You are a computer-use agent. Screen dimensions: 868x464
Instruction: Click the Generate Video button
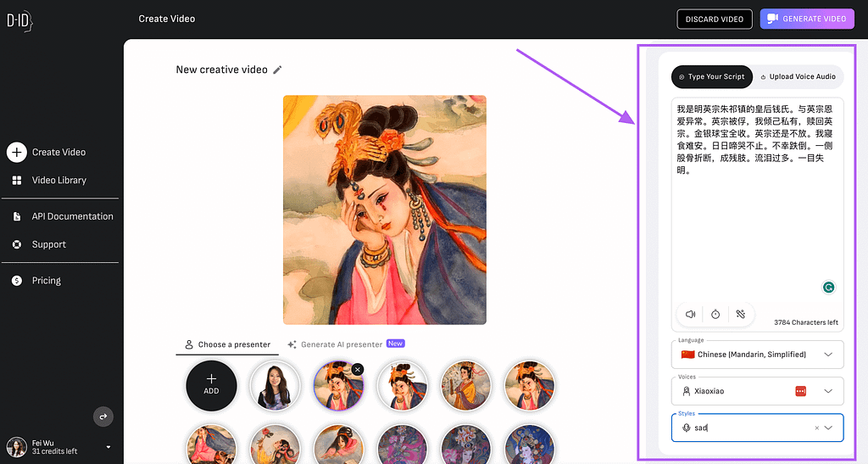(x=806, y=19)
